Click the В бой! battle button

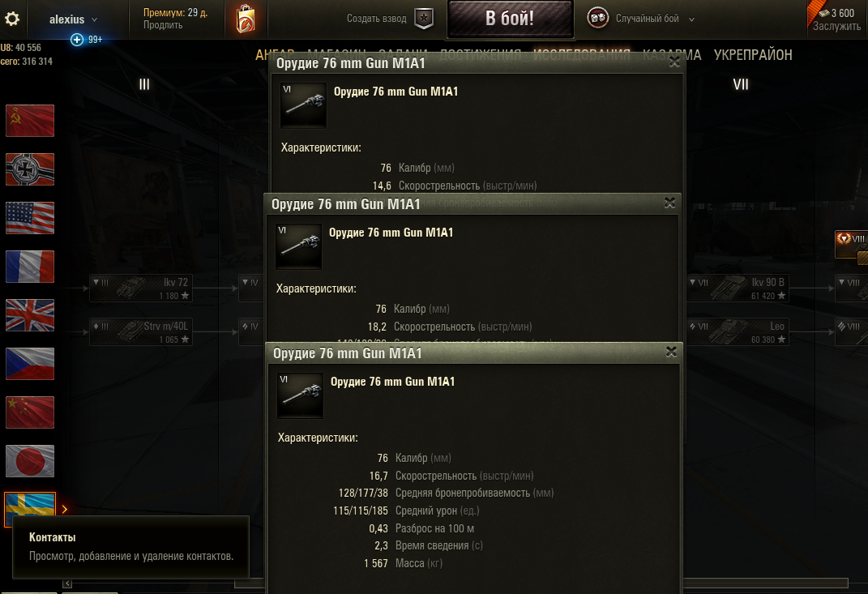(x=510, y=19)
